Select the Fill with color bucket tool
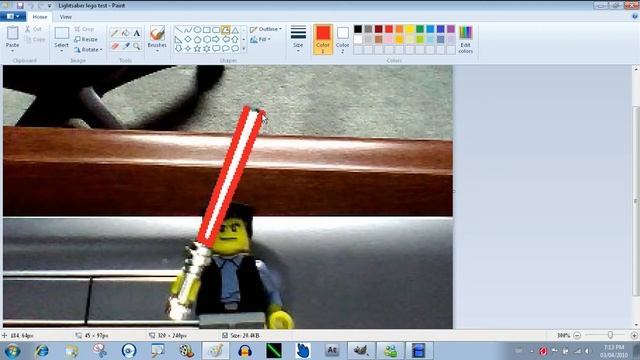Screen dimensions: 640x360 click(126, 34)
